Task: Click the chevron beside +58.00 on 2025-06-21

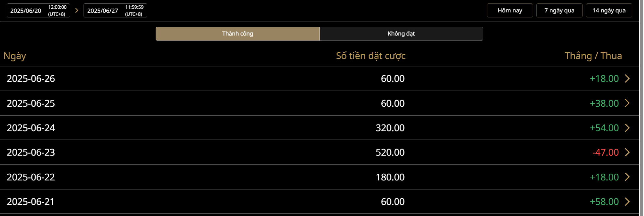Action: [627, 202]
